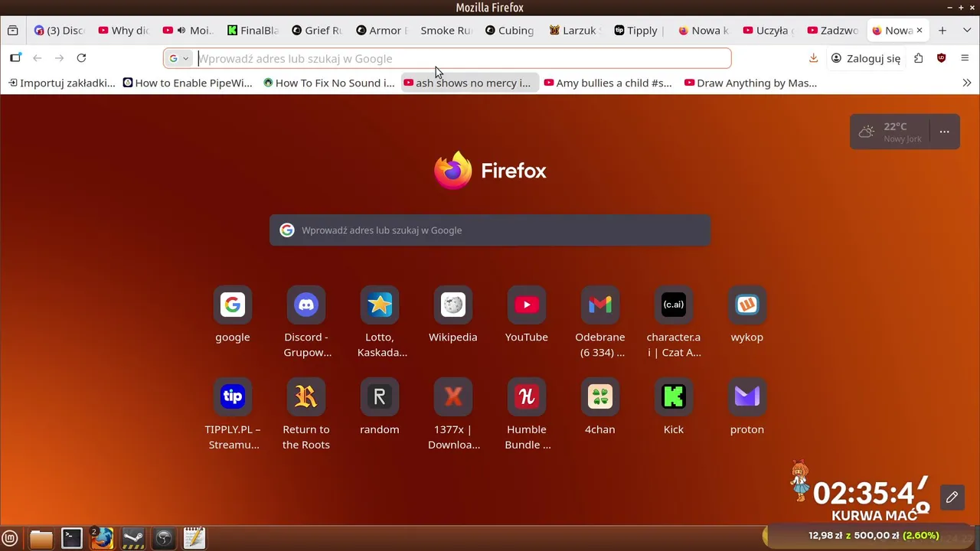The height and width of the screenshot is (551, 980).
Task: Open the Linux Mint start menu
Action: click(x=10, y=538)
